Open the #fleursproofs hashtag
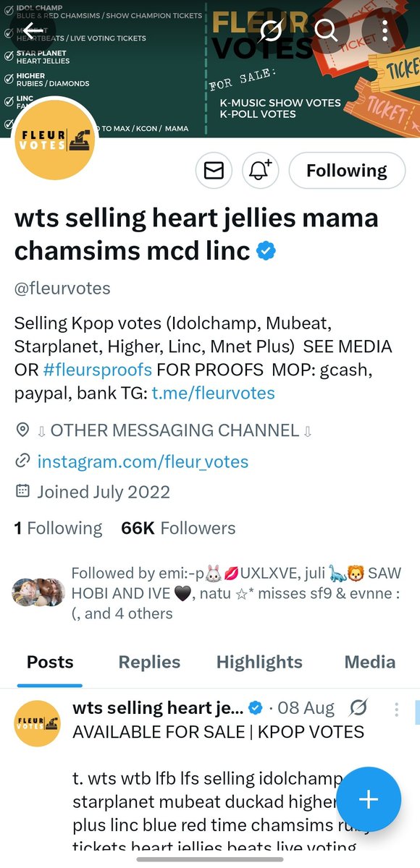The image size is (420, 868). 97,370
